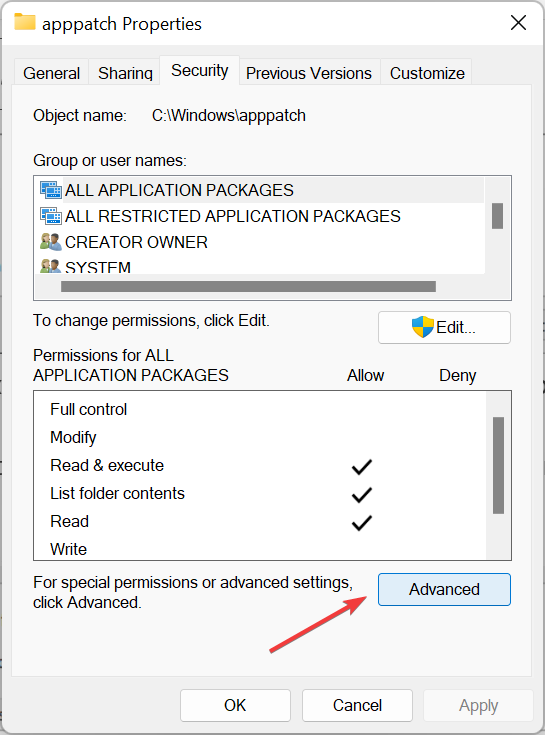Select CREATOR OWNER in the user list

coord(136,242)
